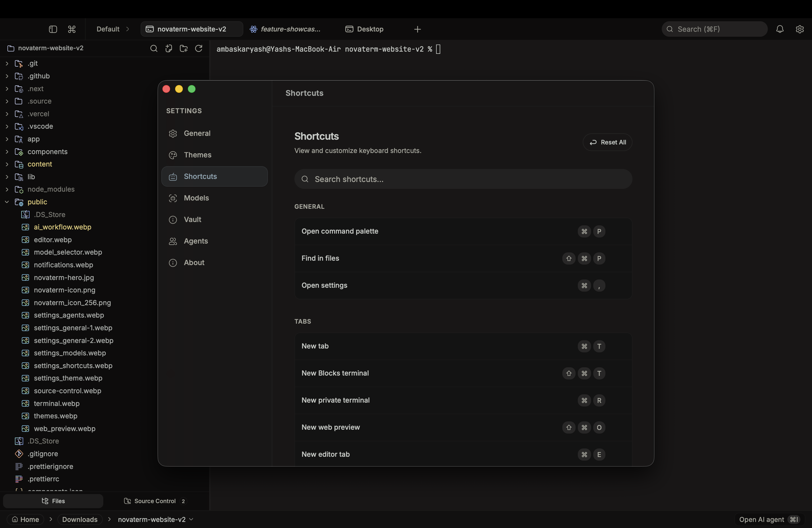812x528 pixels.
Task: Expand the content folder
Action: (7, 164)
